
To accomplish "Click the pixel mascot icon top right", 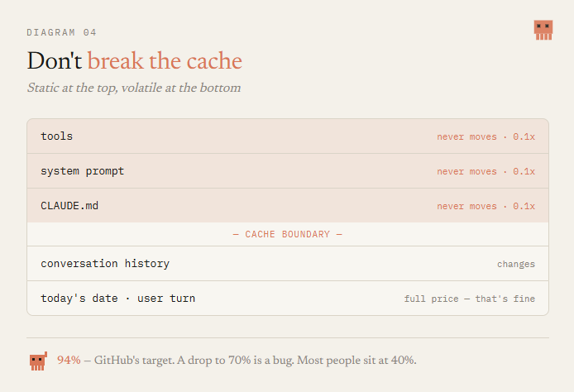I will [x=543, y=30].
